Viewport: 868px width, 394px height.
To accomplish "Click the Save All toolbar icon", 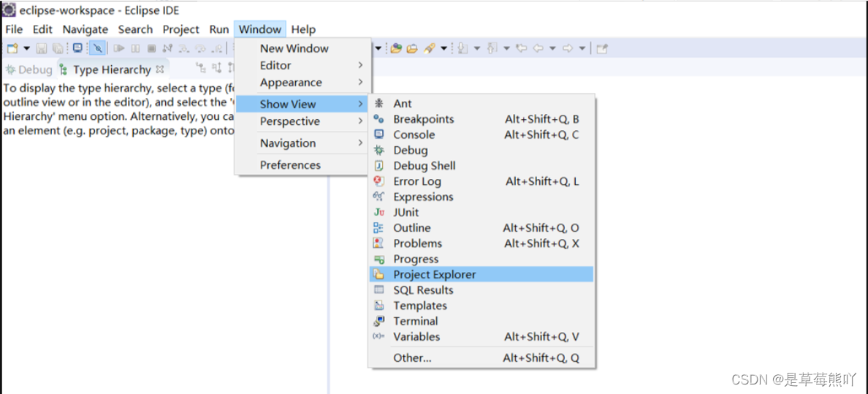I will click(58, 48).
